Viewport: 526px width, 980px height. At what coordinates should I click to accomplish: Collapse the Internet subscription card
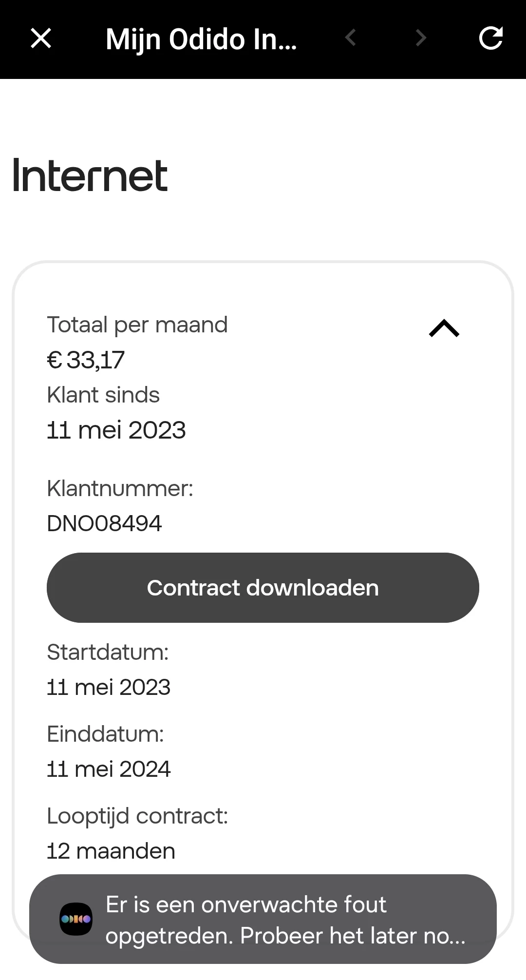coord(444,328)
